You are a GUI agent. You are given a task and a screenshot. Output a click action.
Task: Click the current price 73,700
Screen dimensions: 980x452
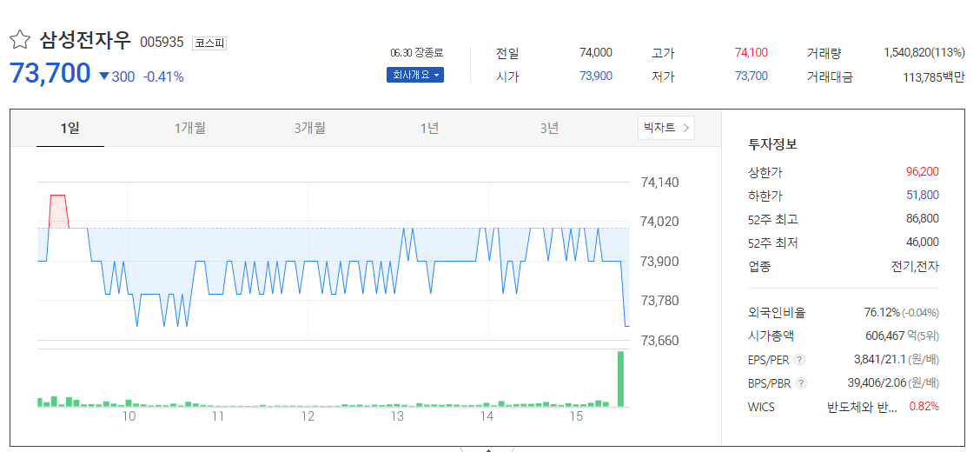point(50,74)
